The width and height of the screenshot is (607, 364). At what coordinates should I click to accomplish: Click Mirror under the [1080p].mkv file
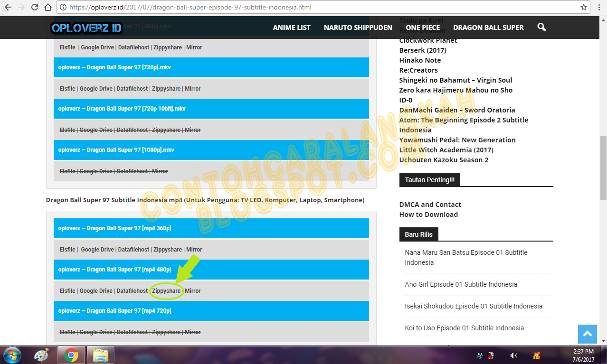160,171
